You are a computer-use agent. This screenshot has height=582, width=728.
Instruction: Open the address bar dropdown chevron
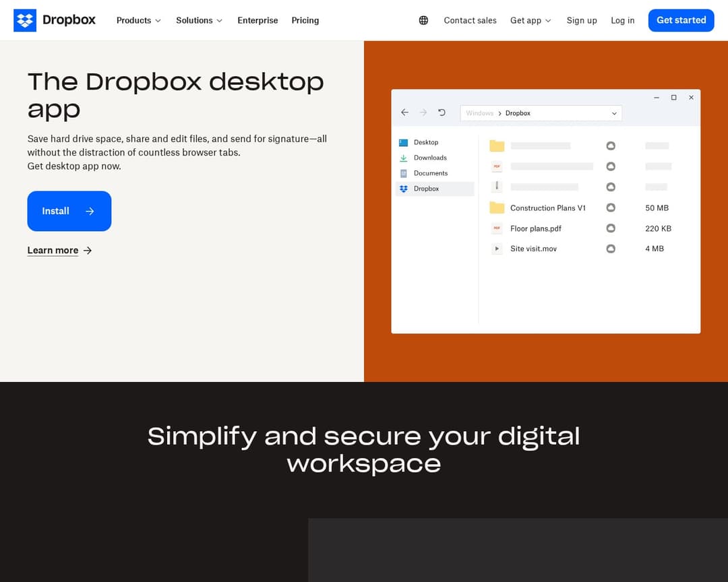pos(614,113)
